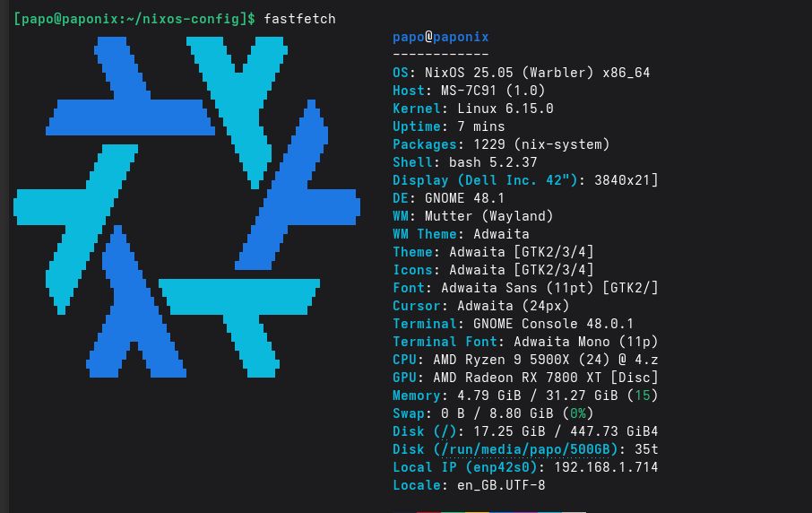812x513 pixels.
Task: Click the 'Shell: bash 5.2.37' line
Action: coord(464,162)
